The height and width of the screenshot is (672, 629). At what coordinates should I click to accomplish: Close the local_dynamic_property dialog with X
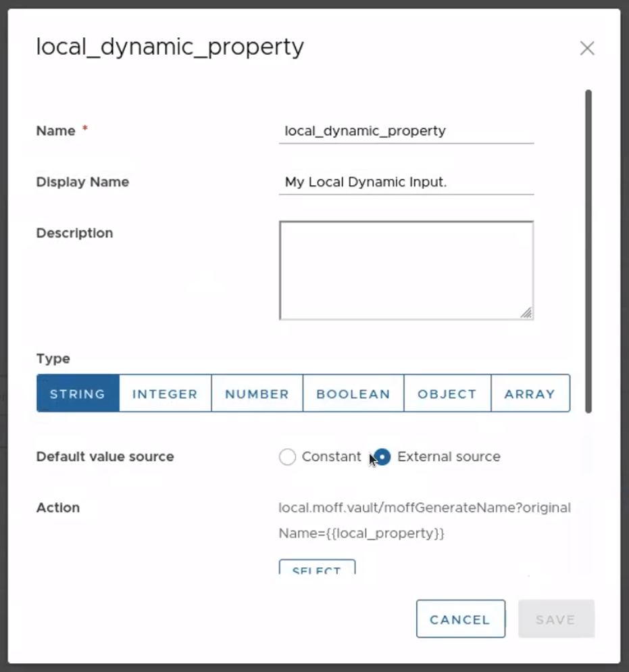(586, 48)
